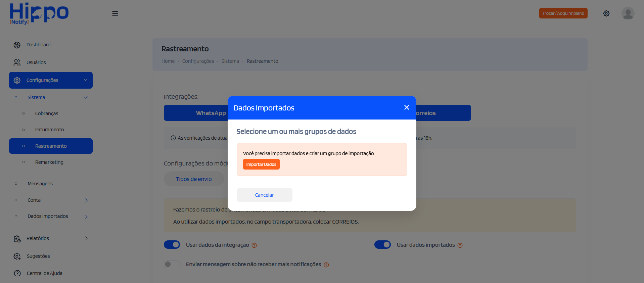Click Cancelar in the dialog
This screenshot has height=283, width=644.
[265, 195]
